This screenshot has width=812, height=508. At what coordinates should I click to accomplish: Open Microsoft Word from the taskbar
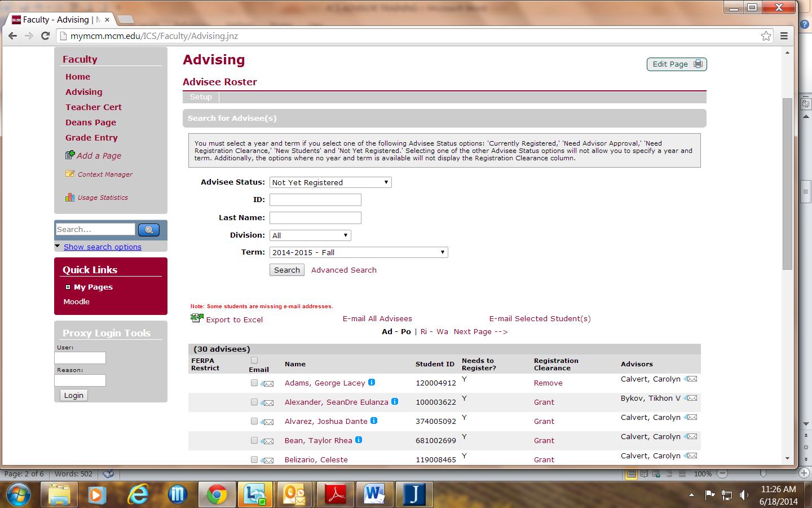coord(374,494)
